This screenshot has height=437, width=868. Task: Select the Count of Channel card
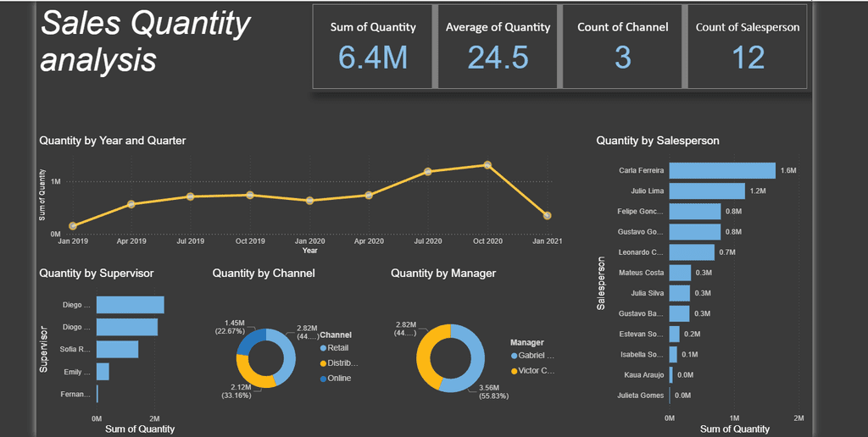tap(623, 47)
